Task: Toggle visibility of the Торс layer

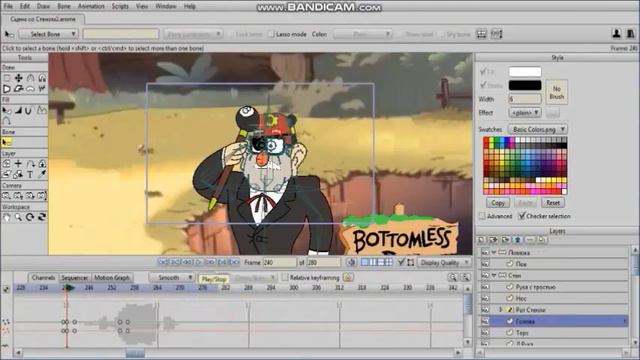Action: [x=485, y=333]
